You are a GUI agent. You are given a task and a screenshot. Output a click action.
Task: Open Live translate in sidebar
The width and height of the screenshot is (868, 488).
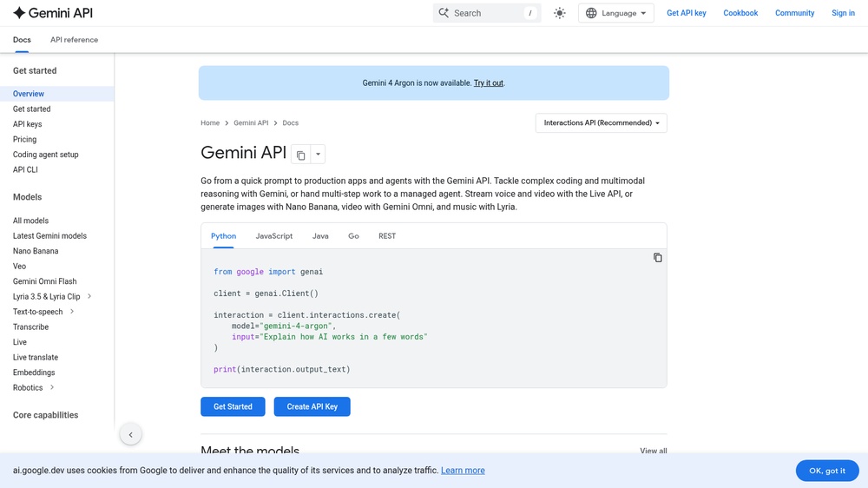pyautogui.click(x=36, y=357)
